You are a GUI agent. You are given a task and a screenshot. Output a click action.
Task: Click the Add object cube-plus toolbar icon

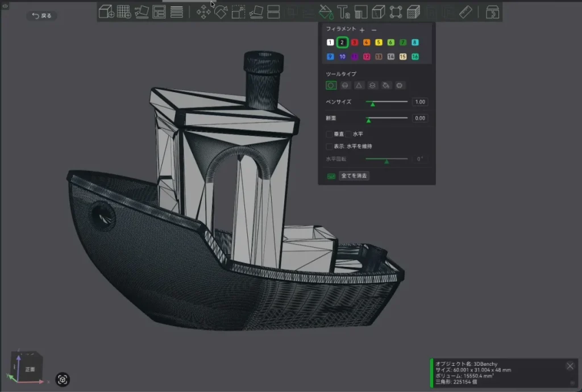pyautogui.click(x=106, y=12)
